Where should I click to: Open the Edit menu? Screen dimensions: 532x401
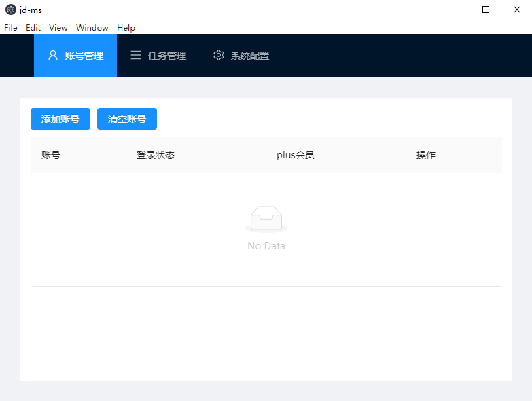(33, 28)
